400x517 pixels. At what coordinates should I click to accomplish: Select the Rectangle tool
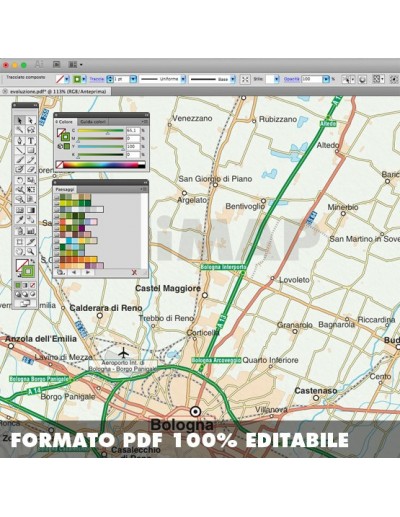(30, 150)
